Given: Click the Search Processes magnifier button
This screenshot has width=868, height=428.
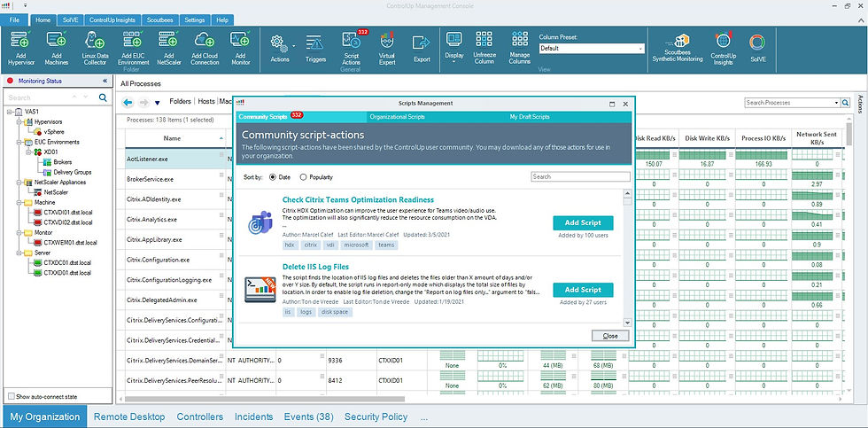Looking at the screenshot, I should click(x=845, y=103).
